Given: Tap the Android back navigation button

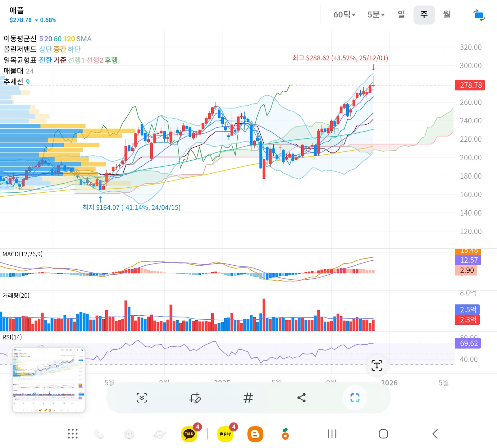Looking at the screenshot, I should (435, 434).
